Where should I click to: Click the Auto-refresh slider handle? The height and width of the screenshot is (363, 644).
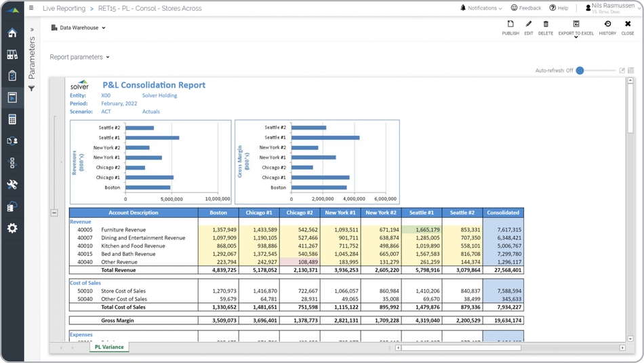pos(580,71)
